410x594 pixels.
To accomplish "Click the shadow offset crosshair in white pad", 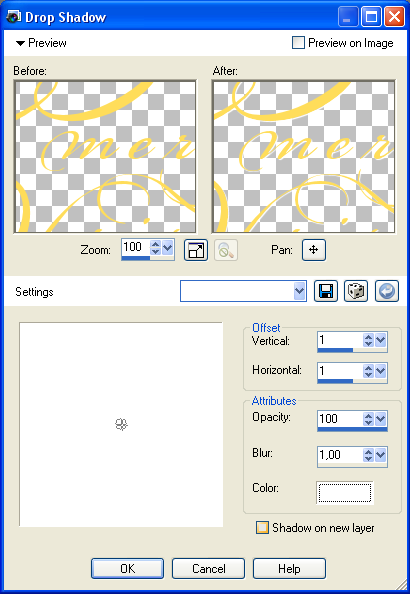I will 121,424.
